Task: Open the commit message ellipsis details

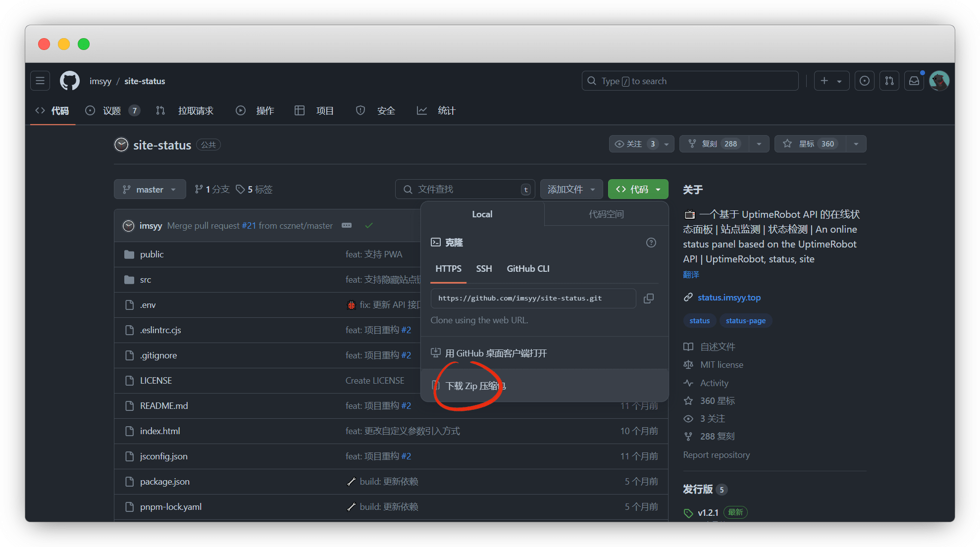Action: 347,226
